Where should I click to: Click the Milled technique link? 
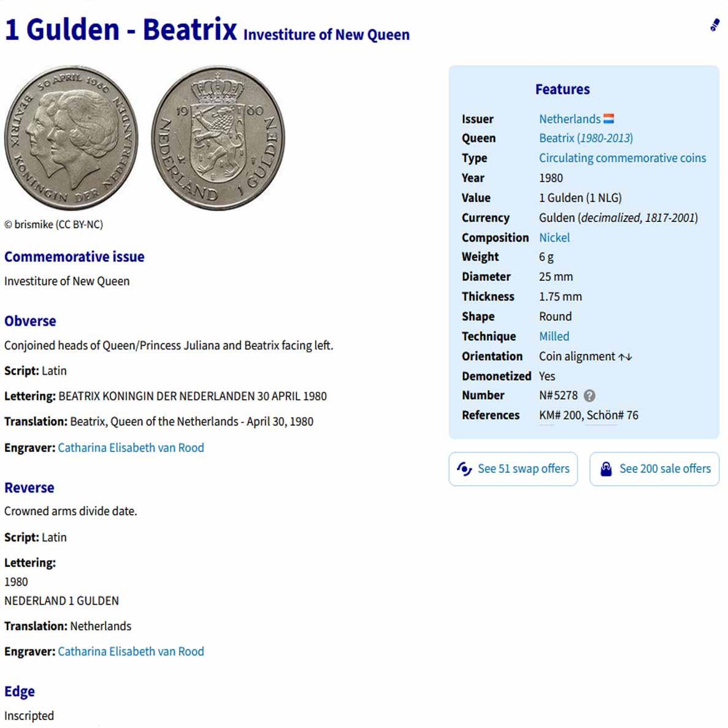click(554, 337)
